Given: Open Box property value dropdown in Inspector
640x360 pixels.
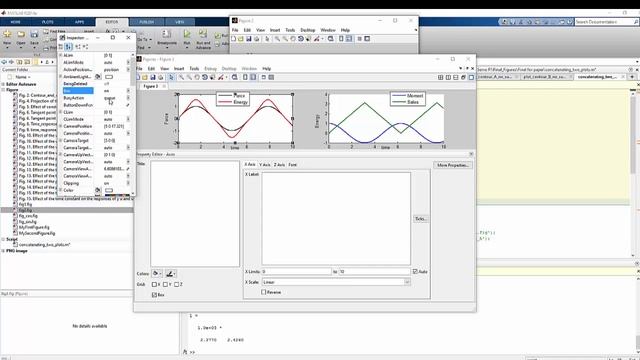Looking at the screenshot, I should tap(128, 91).
